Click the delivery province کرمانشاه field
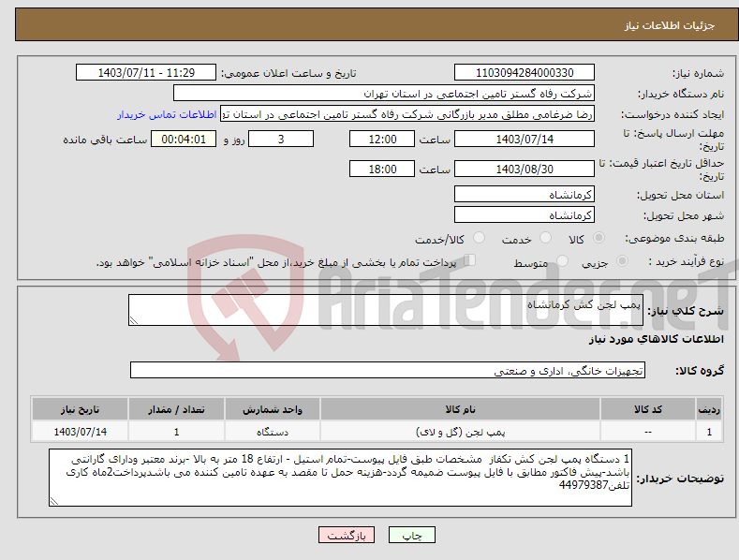 click(x=525, y=194)
